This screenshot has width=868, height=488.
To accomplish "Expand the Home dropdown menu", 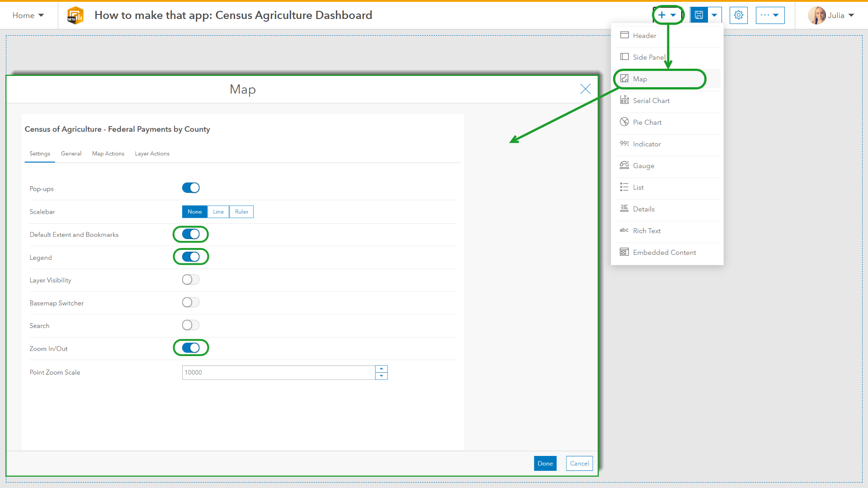I will pyautogui.click(x=28, y=15).
